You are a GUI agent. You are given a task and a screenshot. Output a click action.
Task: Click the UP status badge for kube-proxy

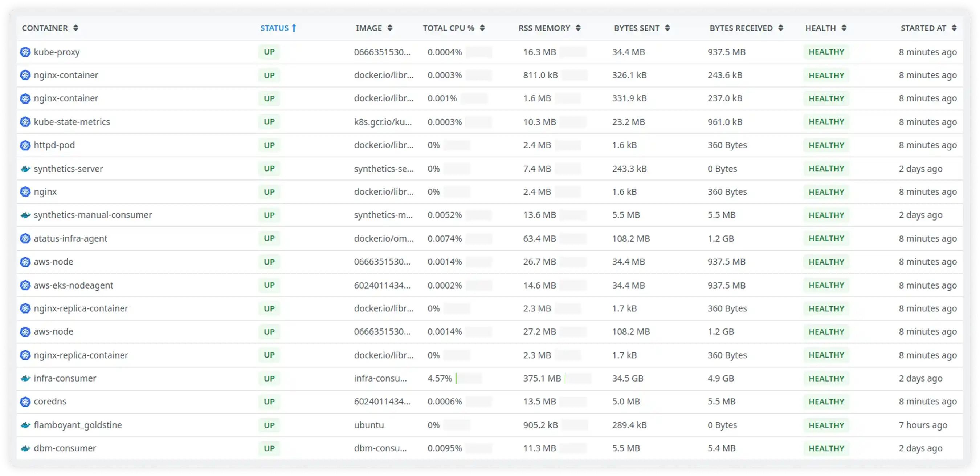[x=269, y=52]
